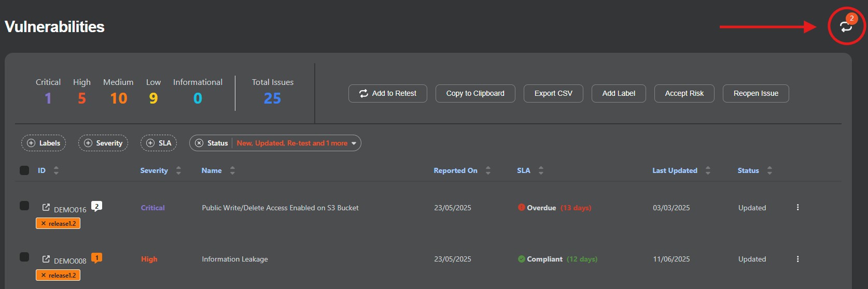This screenshot has height=289, width=868.
Task: Add a Labels filter
Action: click(x=44, y=143)
